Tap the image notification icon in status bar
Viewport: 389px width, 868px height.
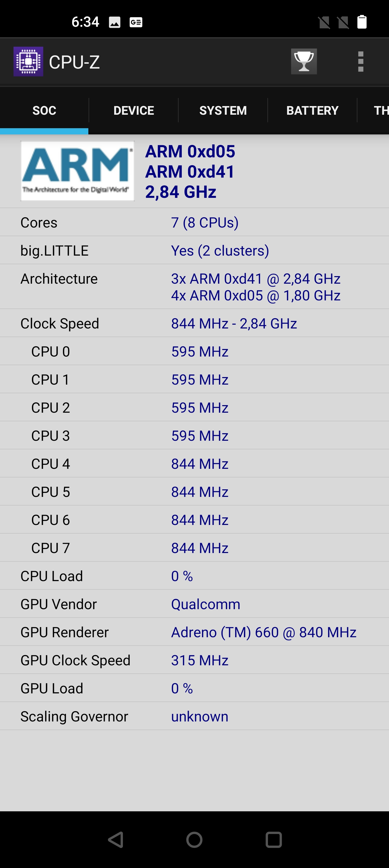pos(115,23)
